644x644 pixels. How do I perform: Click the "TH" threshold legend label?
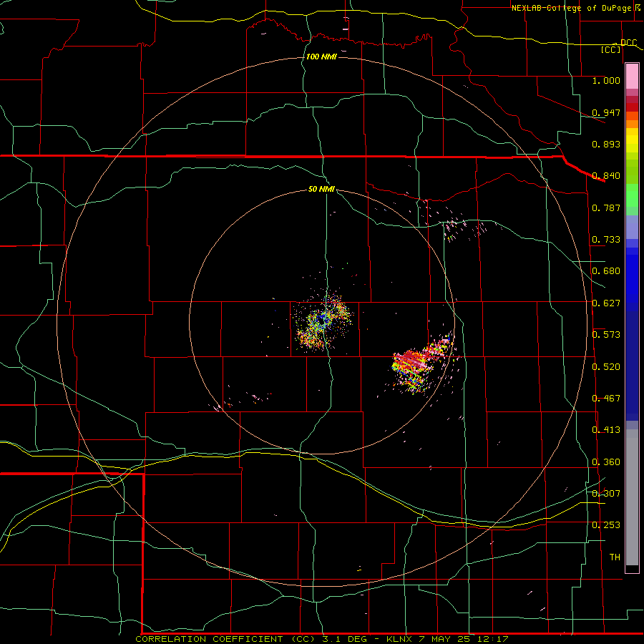tap(615, 557)
